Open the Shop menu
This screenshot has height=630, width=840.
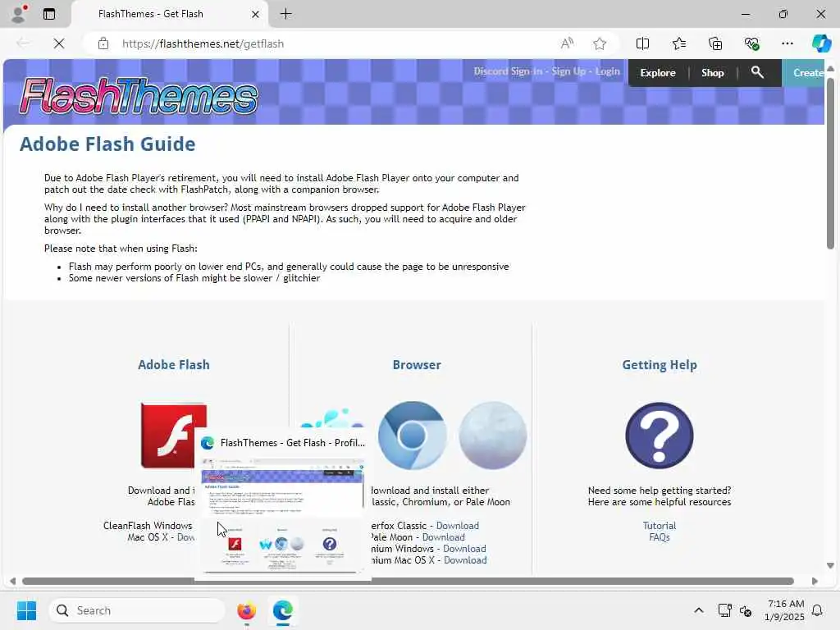tap(713, 73)
